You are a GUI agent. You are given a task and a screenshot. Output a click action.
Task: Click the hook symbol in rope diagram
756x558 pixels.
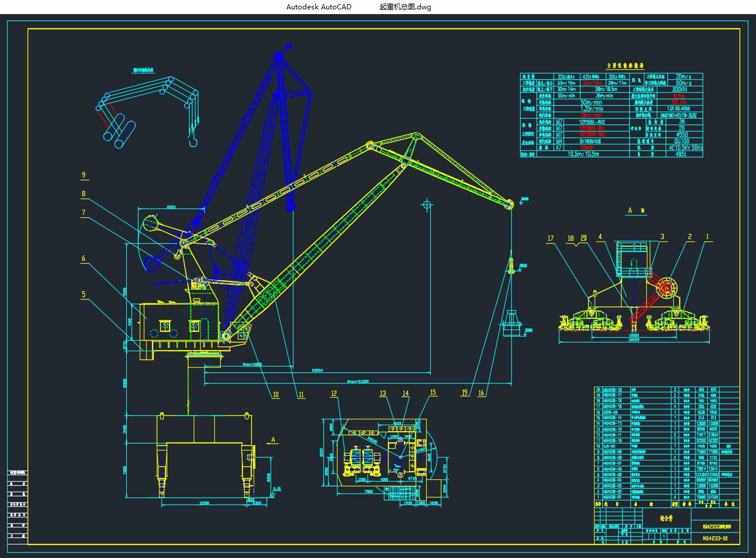pyautogui.click(x=193, y=139)
